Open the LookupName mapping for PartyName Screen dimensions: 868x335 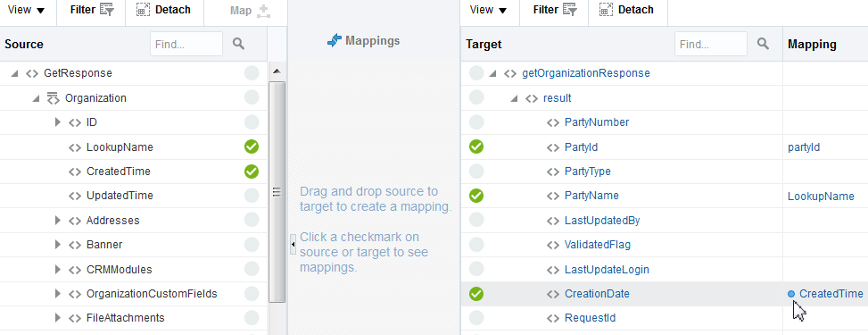[821, 197]
